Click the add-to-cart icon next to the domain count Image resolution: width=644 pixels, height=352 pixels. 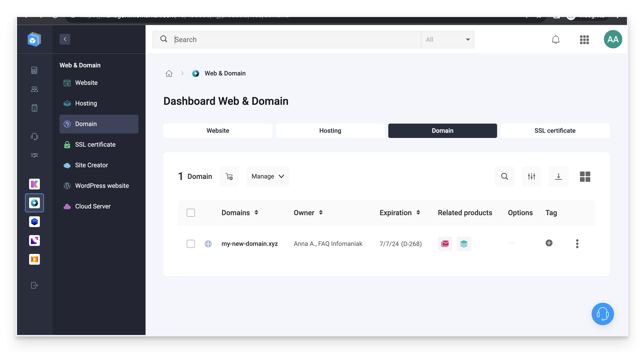tap(229, 176)
